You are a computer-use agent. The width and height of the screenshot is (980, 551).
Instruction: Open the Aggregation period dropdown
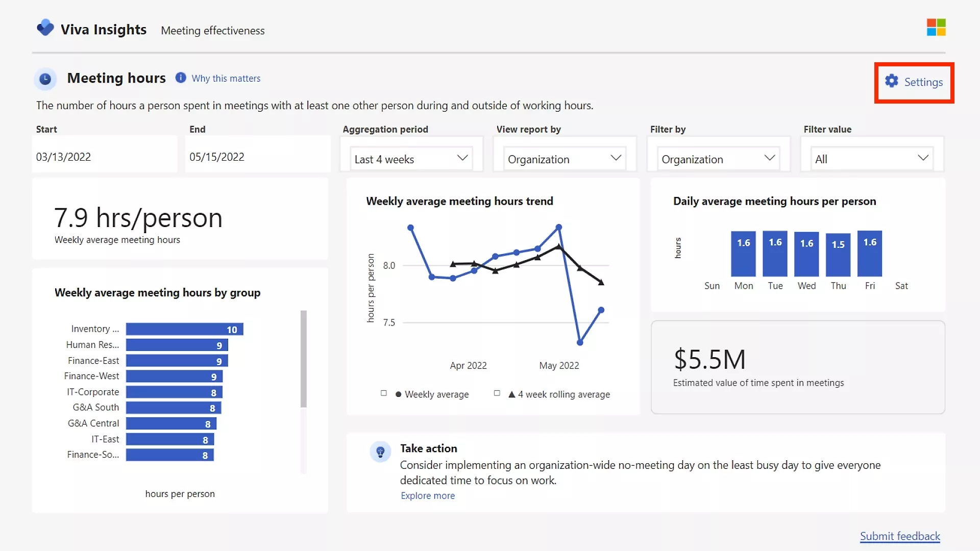(x=411, y=159)
